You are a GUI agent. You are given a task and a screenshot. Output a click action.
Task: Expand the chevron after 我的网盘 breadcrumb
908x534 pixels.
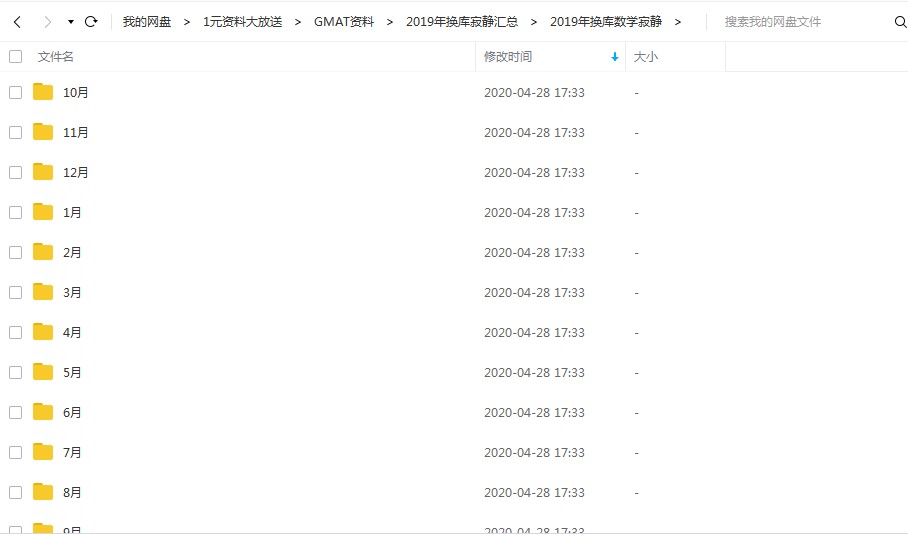(186, 22)
